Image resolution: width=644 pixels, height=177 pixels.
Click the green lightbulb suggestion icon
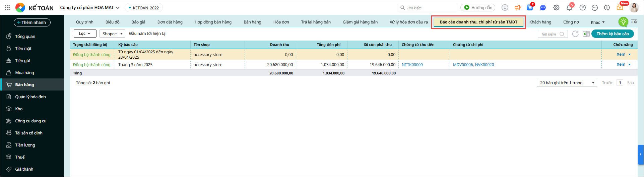[623, 22]
